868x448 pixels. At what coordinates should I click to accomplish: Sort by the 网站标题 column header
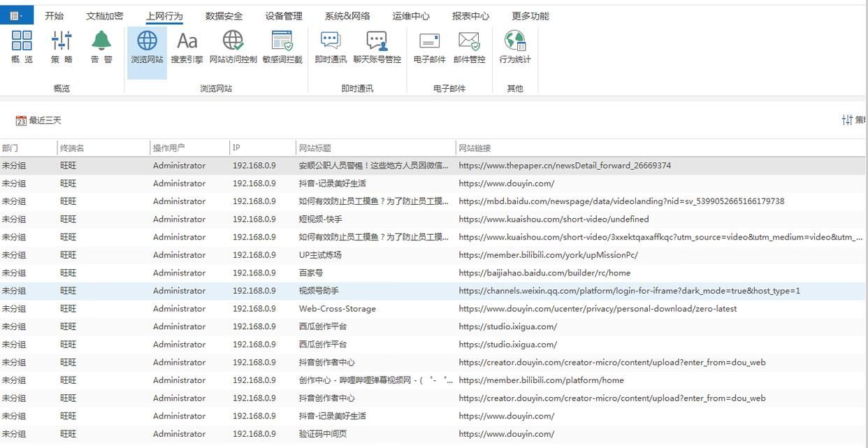[376, 148]
